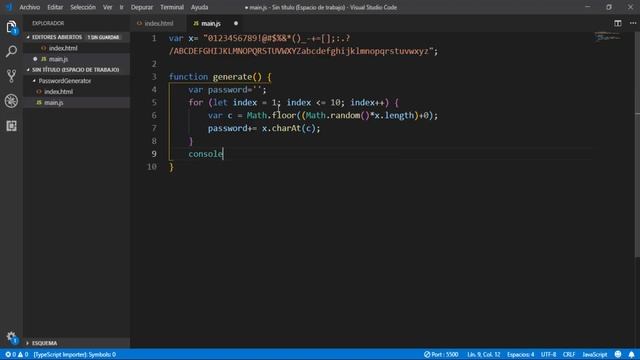Open the Ayuda menu
640x360 pixels.
[x=199, y=7]
